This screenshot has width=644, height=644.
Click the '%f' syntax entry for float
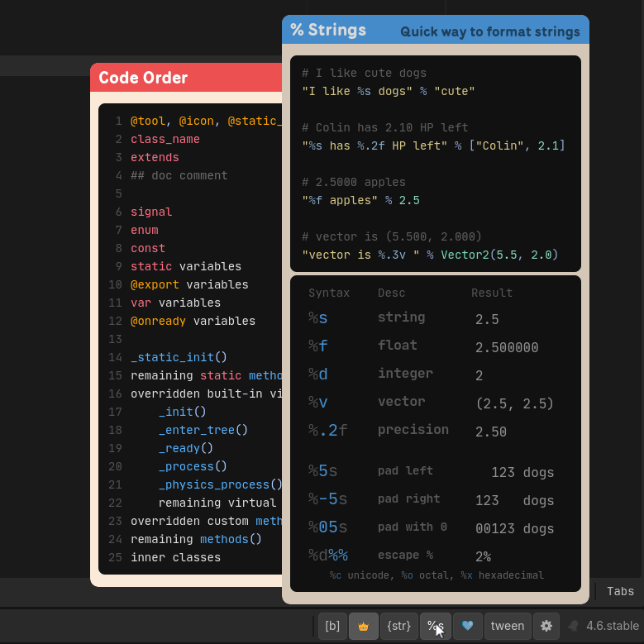click(x=318, y=346)
